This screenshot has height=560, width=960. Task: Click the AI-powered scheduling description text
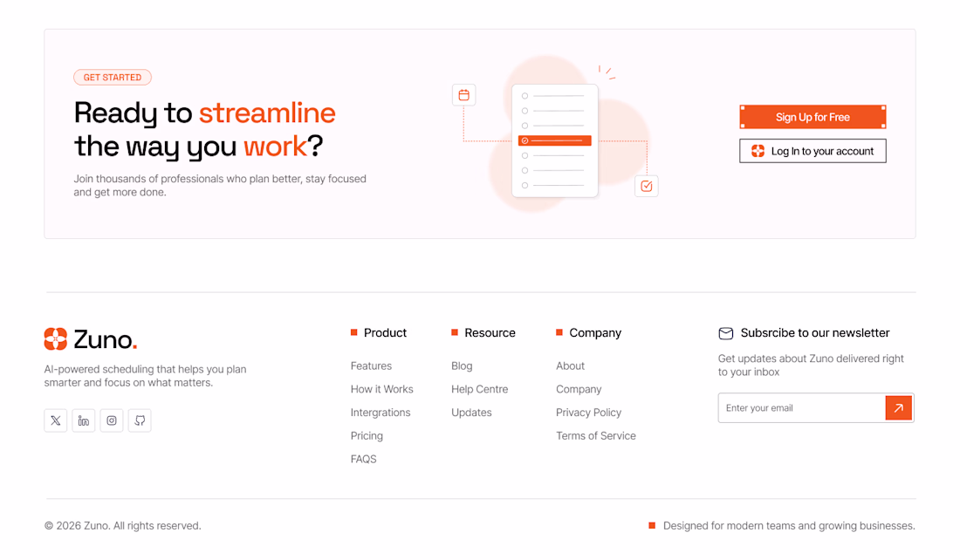pos(145,376)
